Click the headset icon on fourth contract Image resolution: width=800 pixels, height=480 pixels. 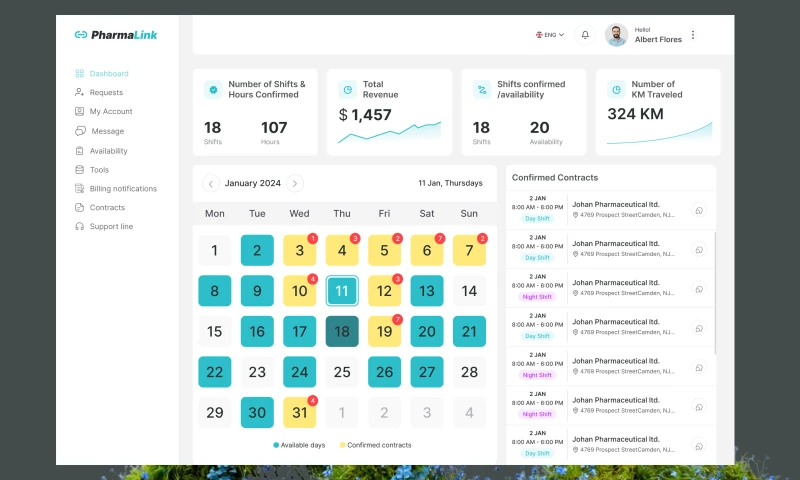[699, 328]
